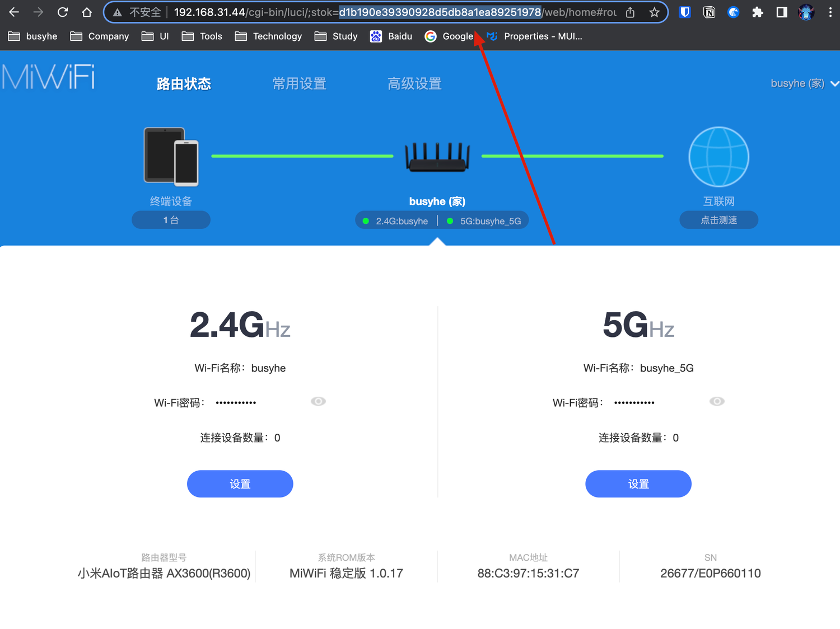
Task: Open the extensions puzzle icon
Action: point(757,12)
